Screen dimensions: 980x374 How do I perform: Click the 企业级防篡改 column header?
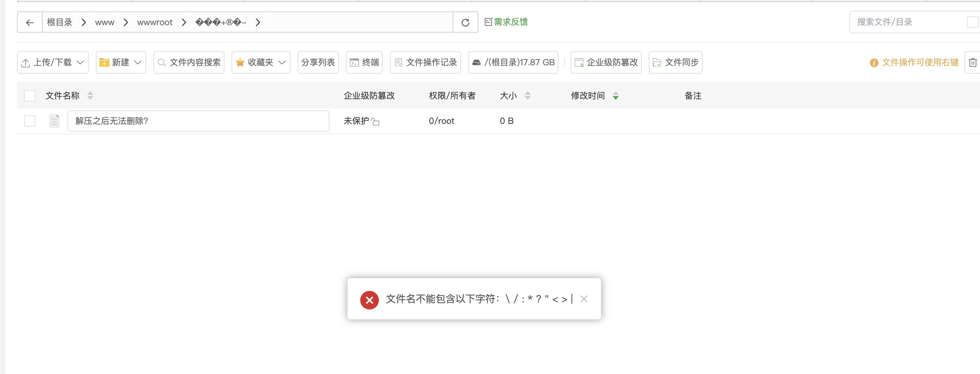pyautogui.click(x=369, y=96)
